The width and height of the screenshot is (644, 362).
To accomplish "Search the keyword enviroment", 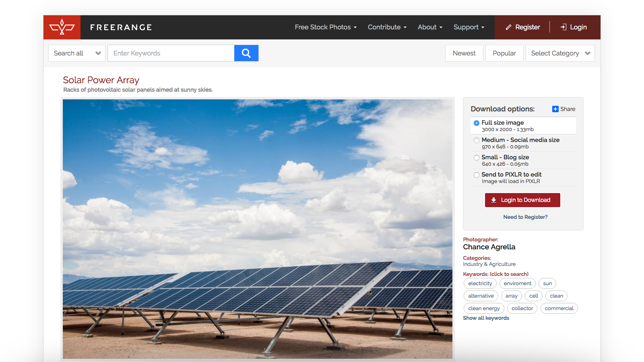I will pyautogui.click(x=517, y=284).
